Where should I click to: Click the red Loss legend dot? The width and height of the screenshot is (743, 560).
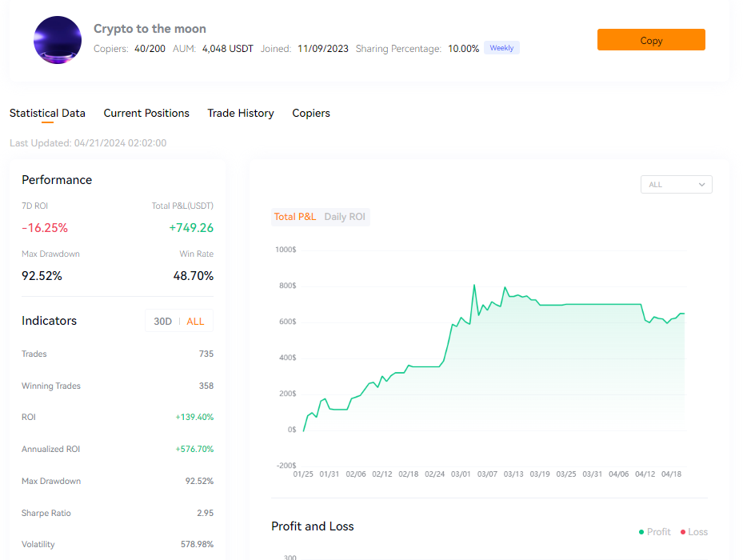click(x=681, y=531)
